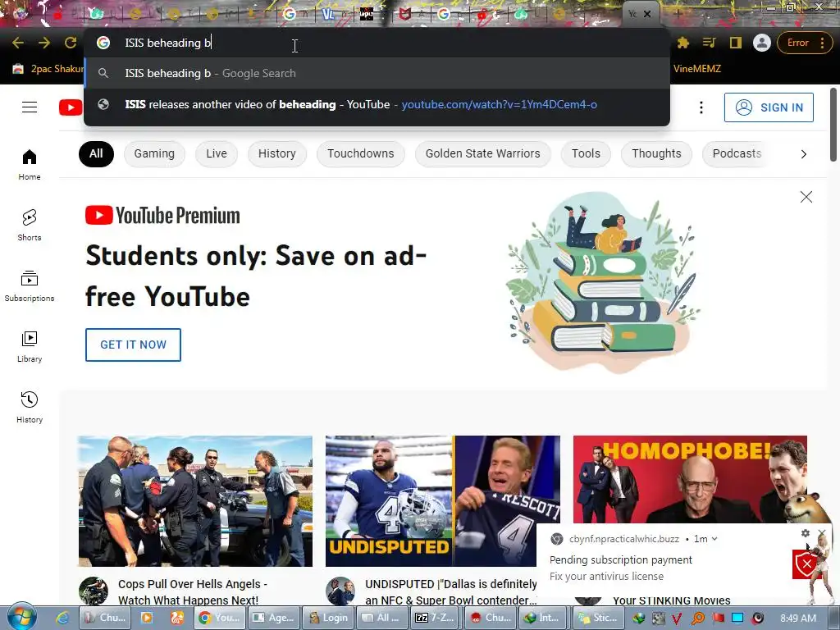
Task: Switch to the Login taskbar window
Action: pyautogui.click(x=328, y=618)
